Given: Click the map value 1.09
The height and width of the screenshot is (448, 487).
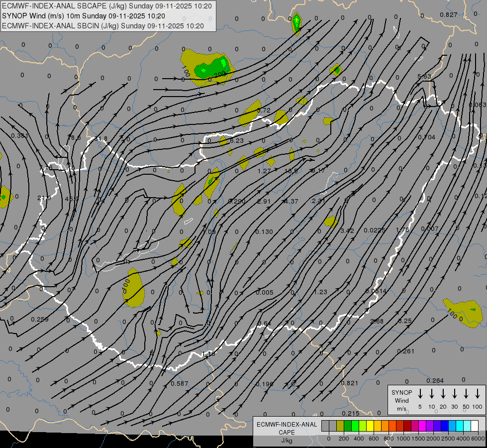Looking at the screenshot, I should (x=209, y=231).
